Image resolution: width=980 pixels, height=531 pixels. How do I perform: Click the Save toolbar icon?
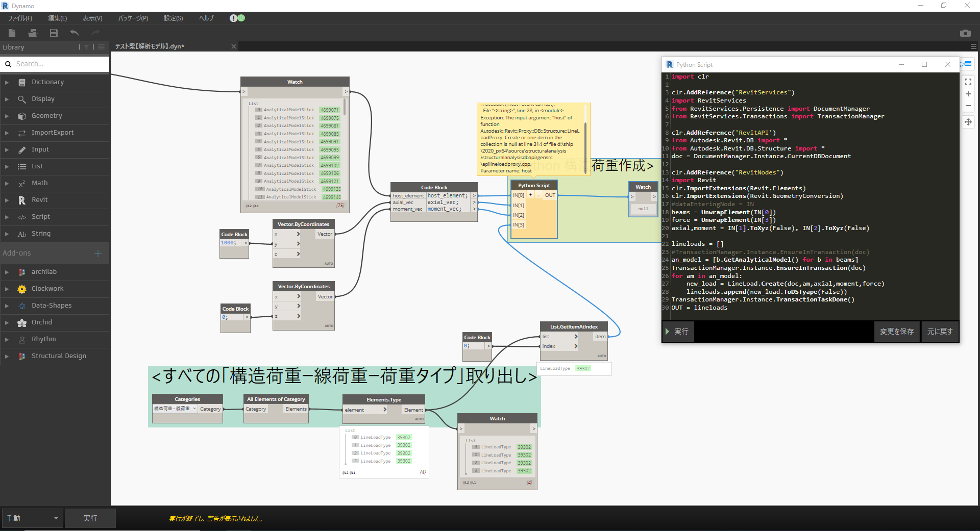click(54, 33)
